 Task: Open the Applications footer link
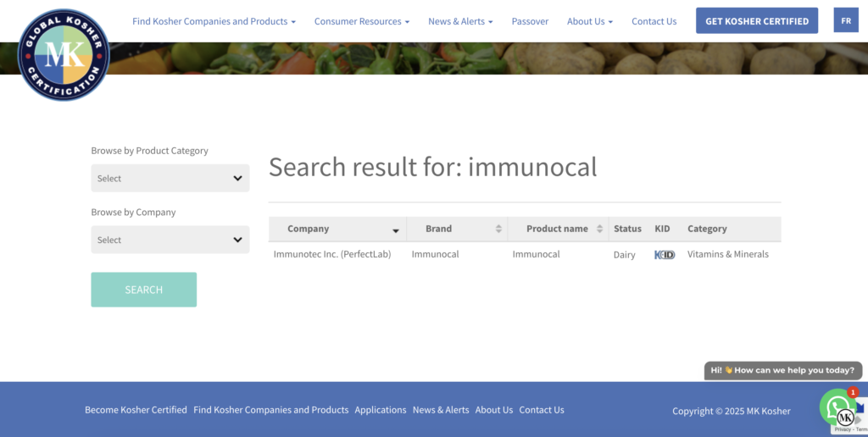coord(380,410)
